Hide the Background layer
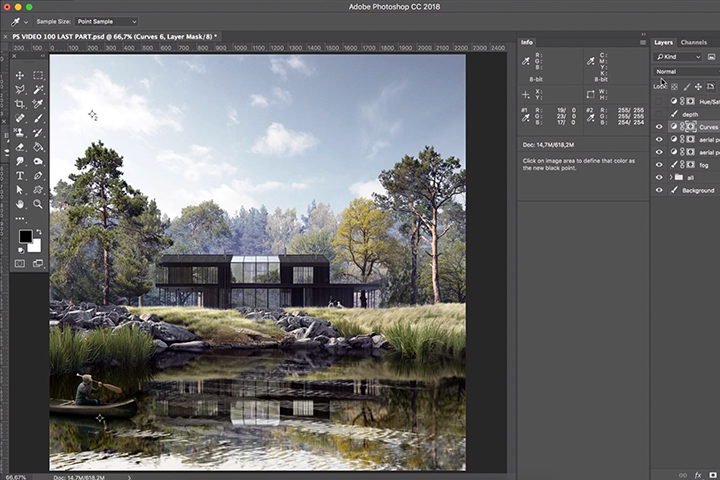Screen dimensions: 720x480 click(659, 190)
